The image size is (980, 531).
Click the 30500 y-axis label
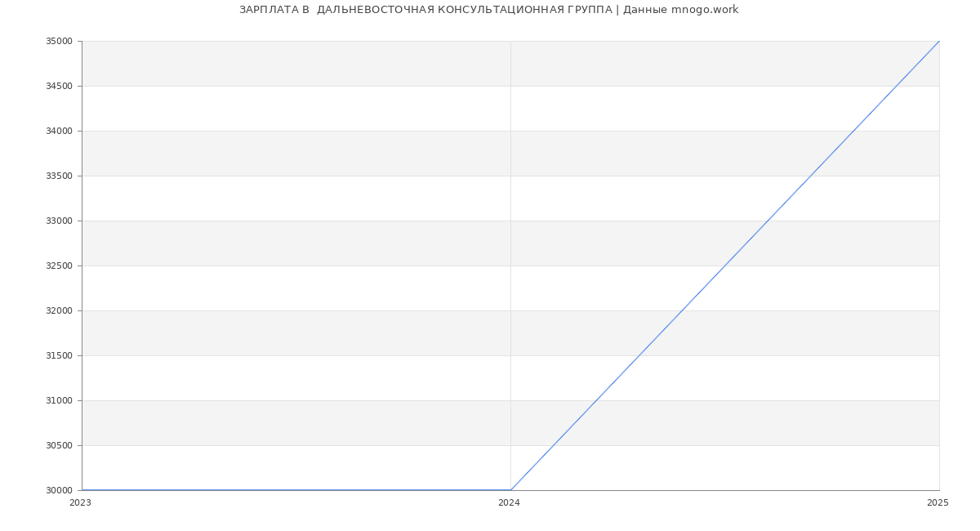pos(59,445)
